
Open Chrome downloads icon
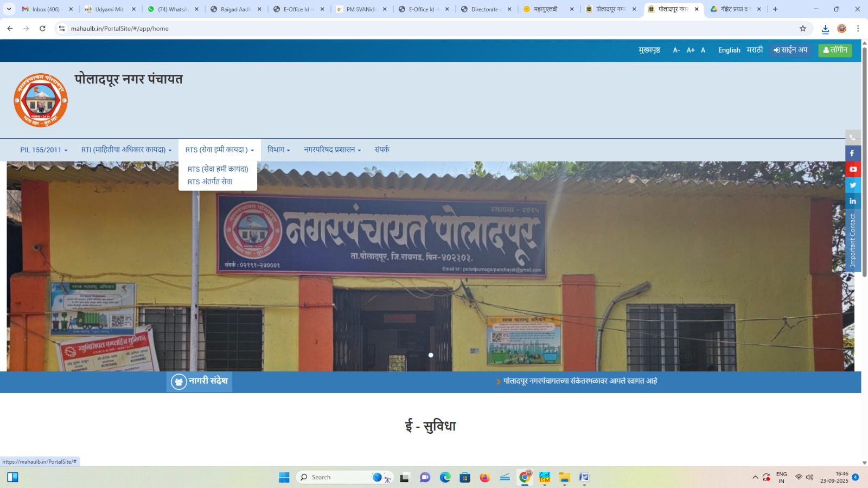pos(825,29)
